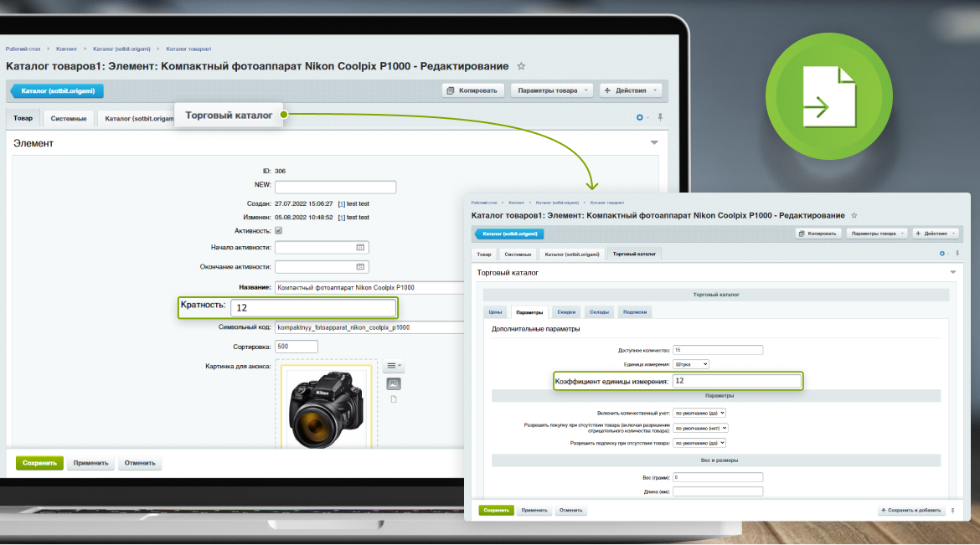Switch to the Цены inner tab
This screenshot has height=545, width=980.
[x=496, y=312]
